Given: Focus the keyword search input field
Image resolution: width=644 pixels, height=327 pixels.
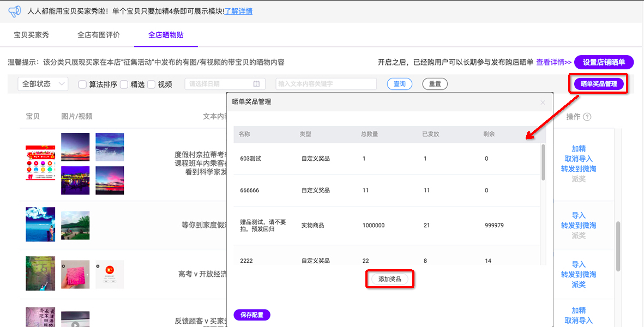Looking at the screenshot, I should 326,84.
